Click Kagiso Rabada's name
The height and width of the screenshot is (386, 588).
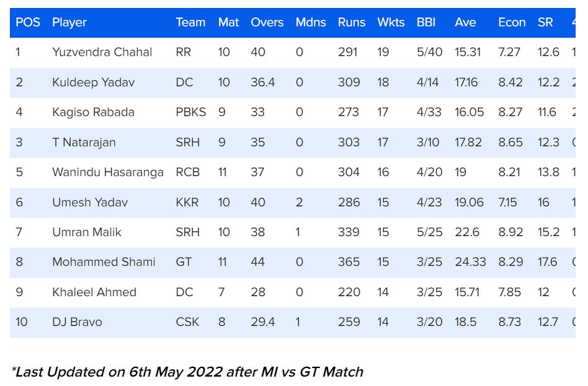[x=93, y=112]
